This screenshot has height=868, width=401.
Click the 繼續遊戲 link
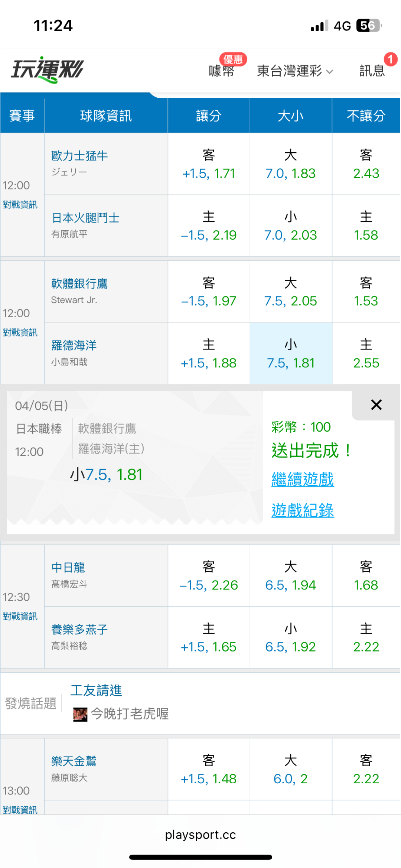click(303, 479)
